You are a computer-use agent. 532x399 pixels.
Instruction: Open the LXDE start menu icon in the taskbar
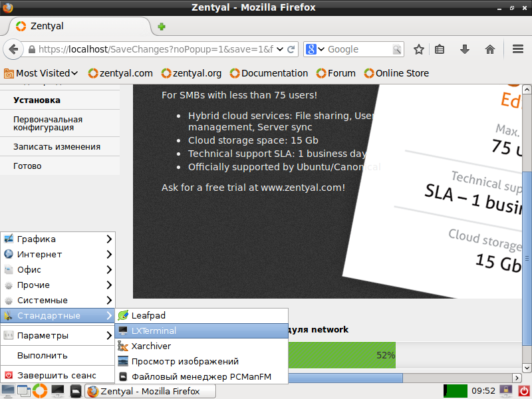point(7,391)
